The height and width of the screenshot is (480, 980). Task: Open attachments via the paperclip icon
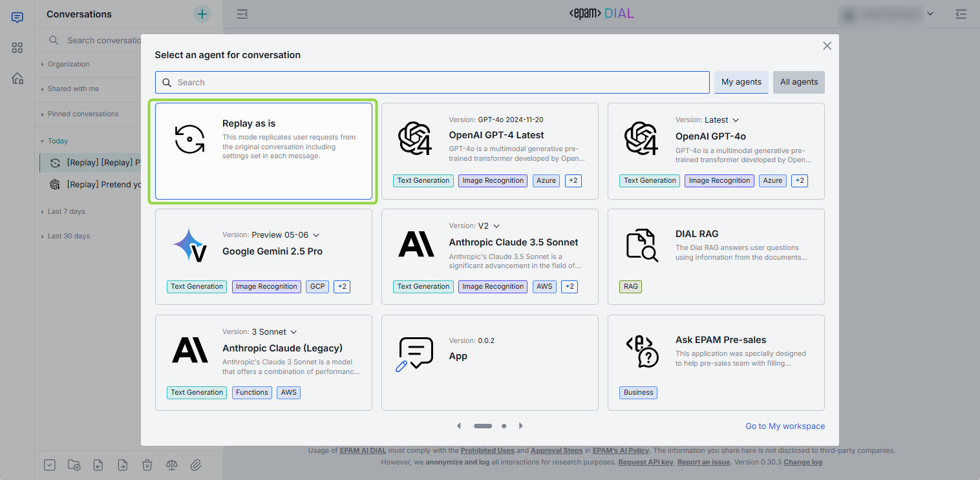196,464
